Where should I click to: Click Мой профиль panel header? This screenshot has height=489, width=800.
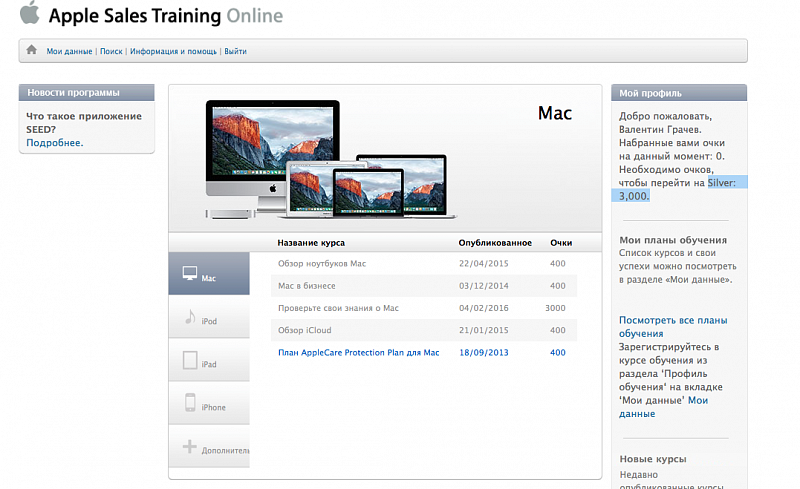pyautogui.click(x=679, y=93)
